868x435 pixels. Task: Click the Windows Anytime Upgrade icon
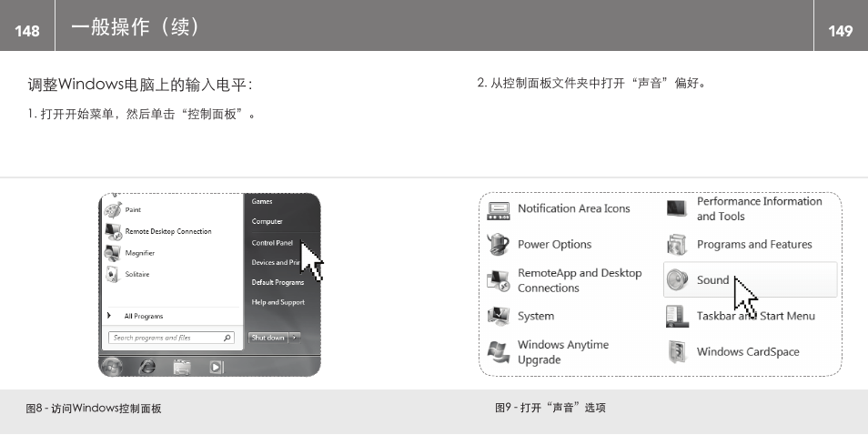(x=499, y=352)
